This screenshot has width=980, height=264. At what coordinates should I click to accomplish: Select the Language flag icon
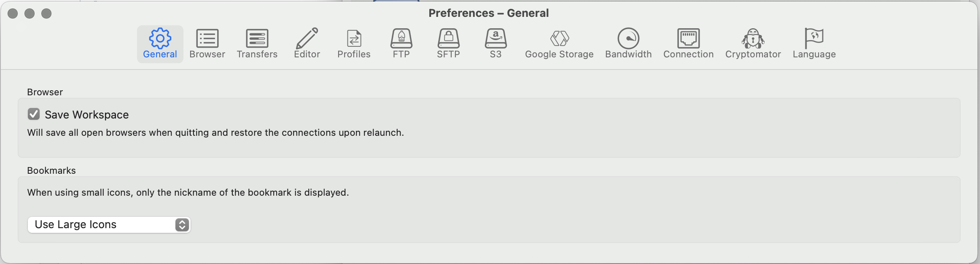click(x=814, y=39)
